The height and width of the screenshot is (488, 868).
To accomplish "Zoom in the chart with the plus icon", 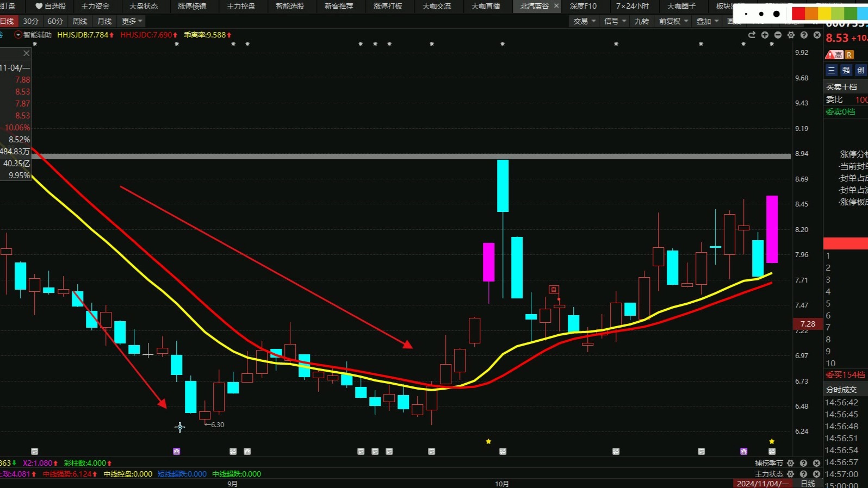I will tap(765, 35).
